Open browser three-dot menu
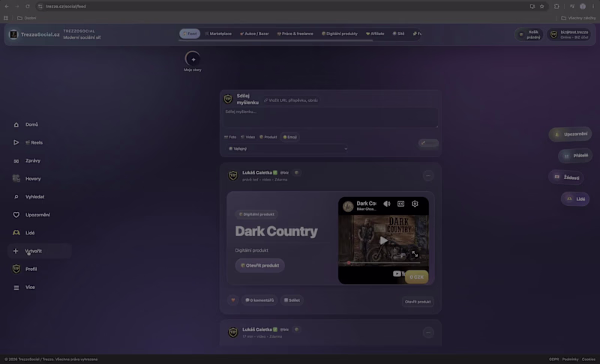Screen dimensions: 600x364 593,7
